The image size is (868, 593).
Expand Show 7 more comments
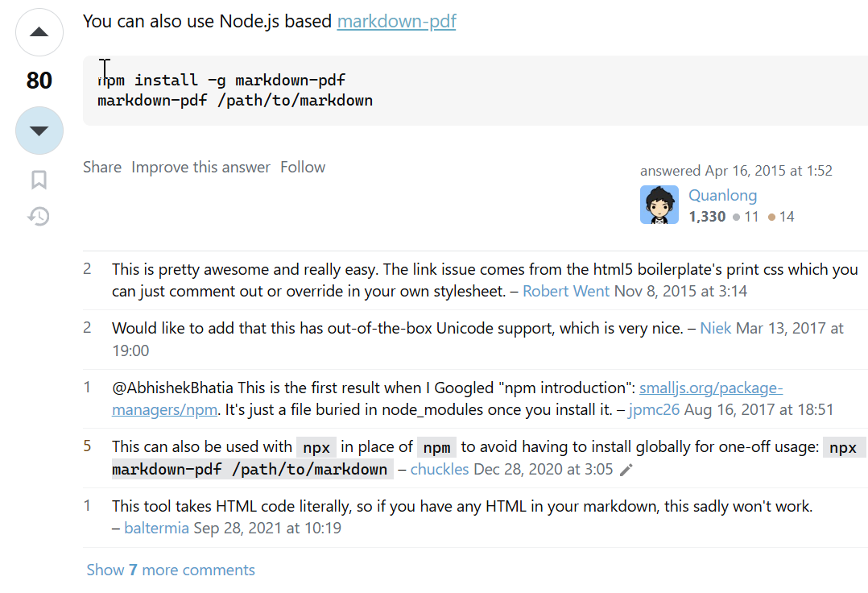click(x=171, y=570)
